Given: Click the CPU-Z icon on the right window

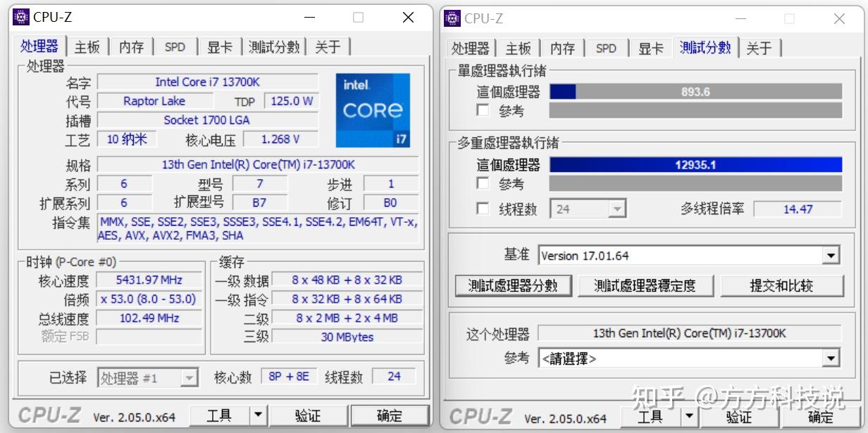Looking at the screenshot, I should (453, 18).
